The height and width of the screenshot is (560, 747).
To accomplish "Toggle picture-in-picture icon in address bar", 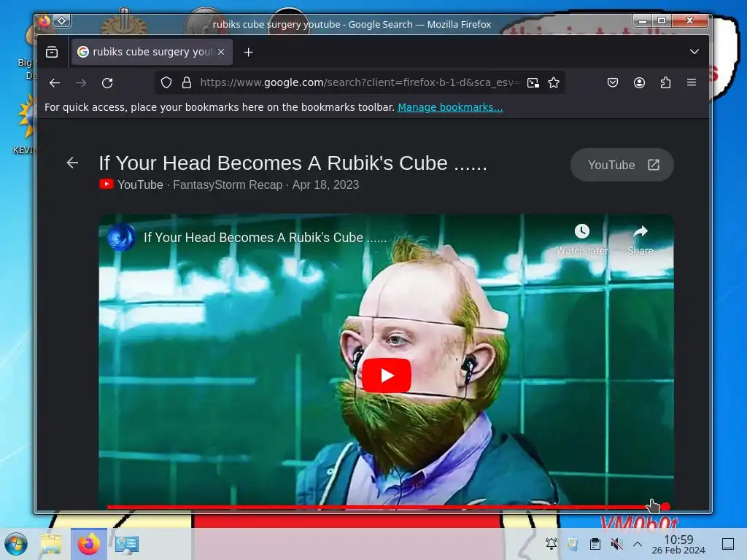I will click(533, 83).
